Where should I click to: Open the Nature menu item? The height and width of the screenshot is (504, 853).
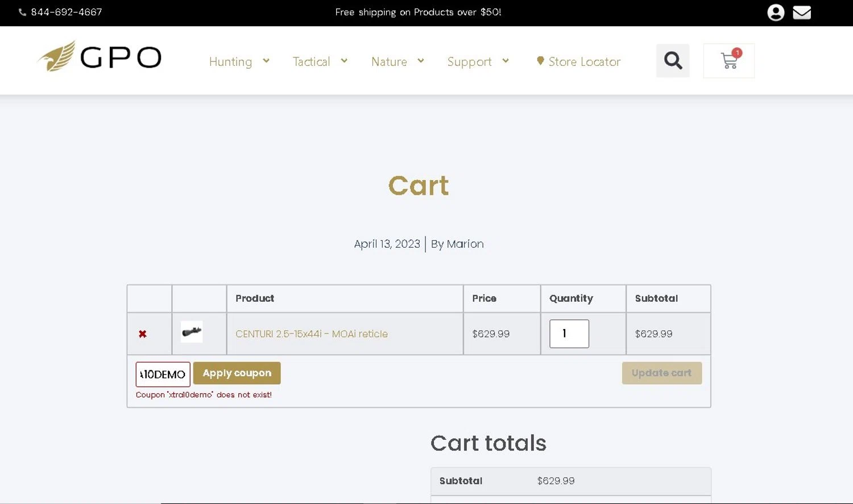tap(389, 62)
